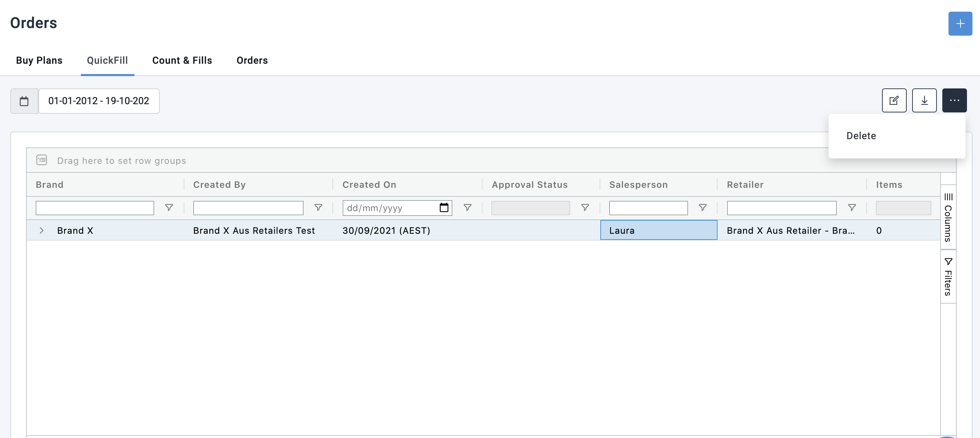Screen dimensions: 980x438
Task: Open the Salesperson filter funnel icon
Action: tap(703, 208)
